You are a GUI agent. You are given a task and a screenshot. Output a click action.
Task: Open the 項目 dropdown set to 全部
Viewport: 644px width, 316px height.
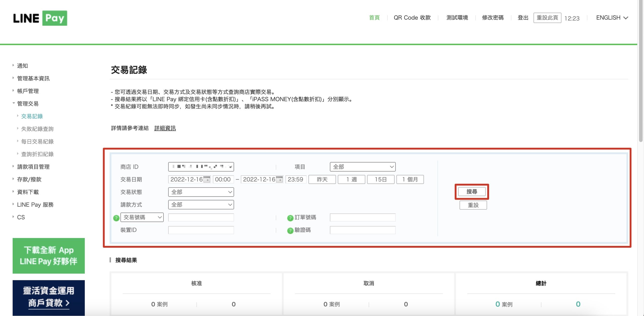click(x=363, y=167)
